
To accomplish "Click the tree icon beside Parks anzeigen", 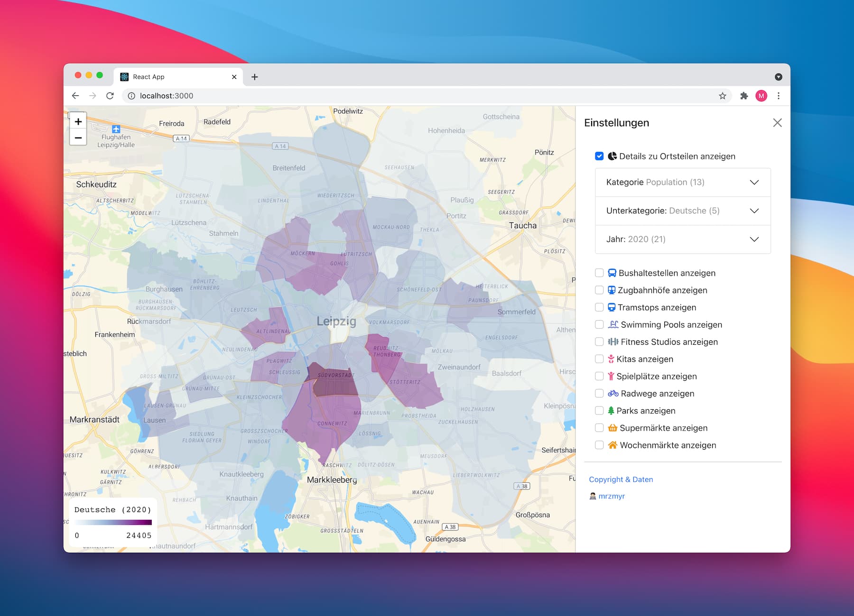I will click(x=612, y=410).
